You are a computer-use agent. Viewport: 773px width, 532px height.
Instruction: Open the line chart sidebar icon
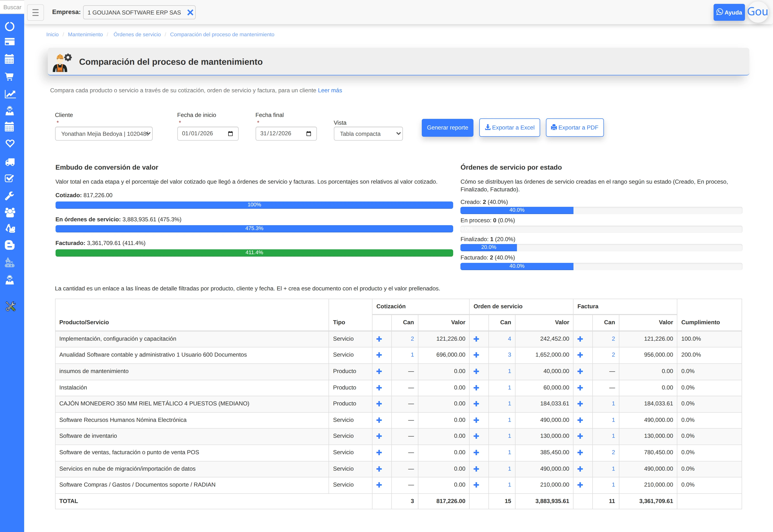click(10, 94)
